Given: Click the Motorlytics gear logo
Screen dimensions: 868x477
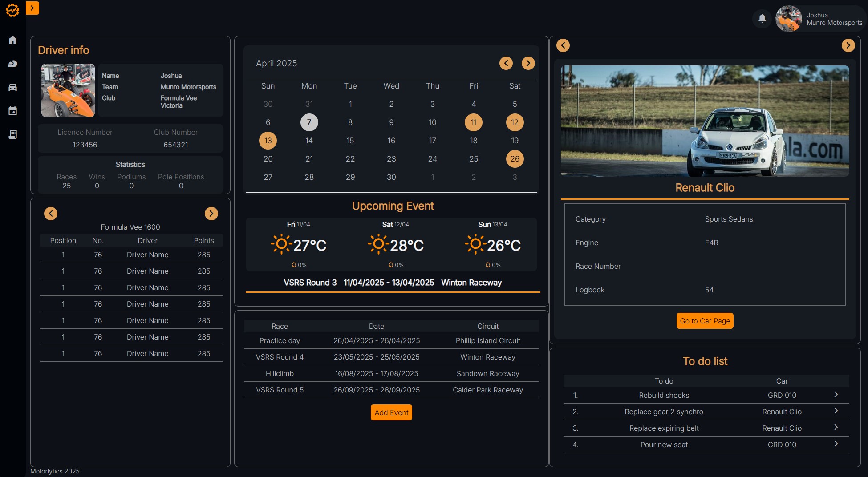Looking at the screenshot, I should 12,10.
